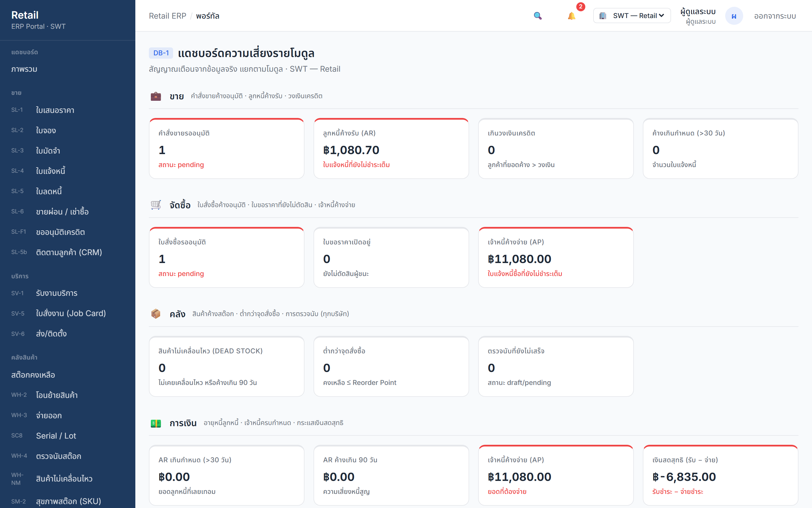
Task: Open the notifications bell icon
Action: pyautogui.click(x=572, y=16)
